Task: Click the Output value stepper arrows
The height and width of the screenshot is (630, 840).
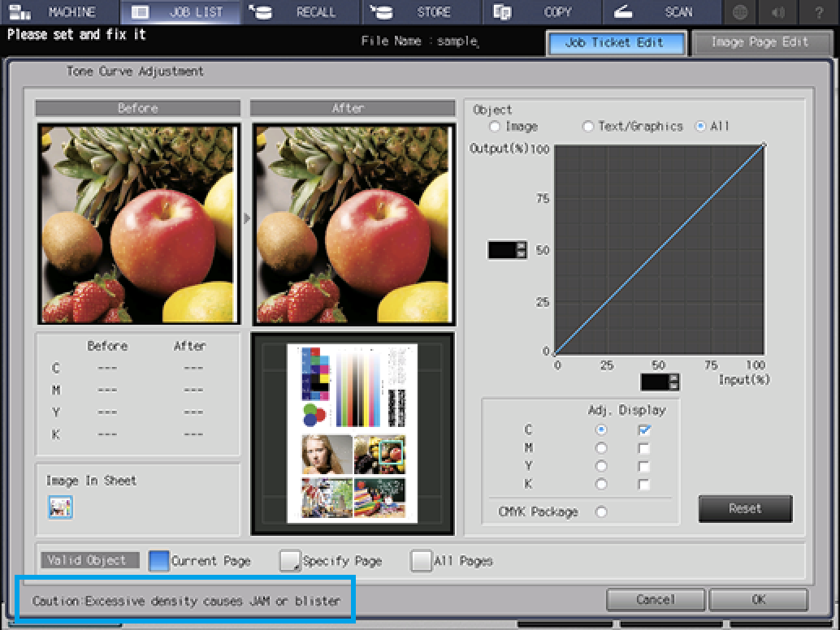Action: pos(521,250)
